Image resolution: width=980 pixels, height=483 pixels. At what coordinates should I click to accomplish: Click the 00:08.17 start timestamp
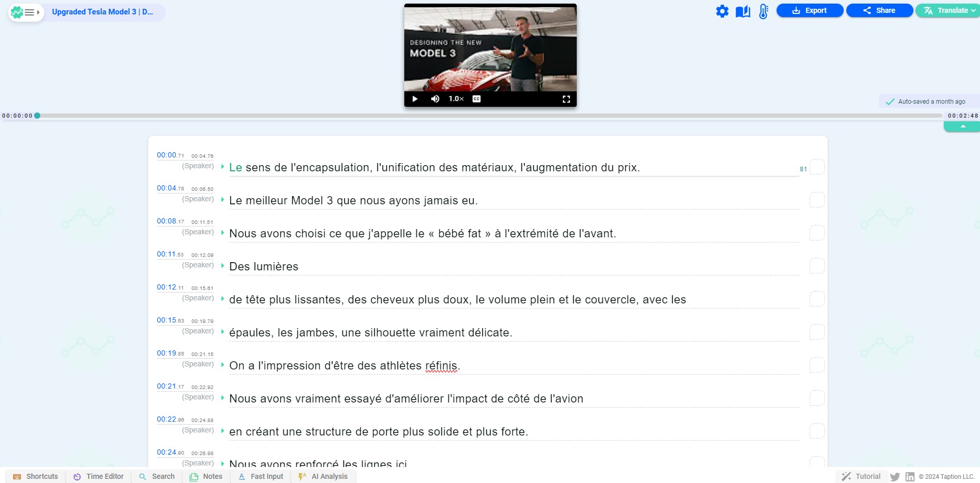coord(170,221)
